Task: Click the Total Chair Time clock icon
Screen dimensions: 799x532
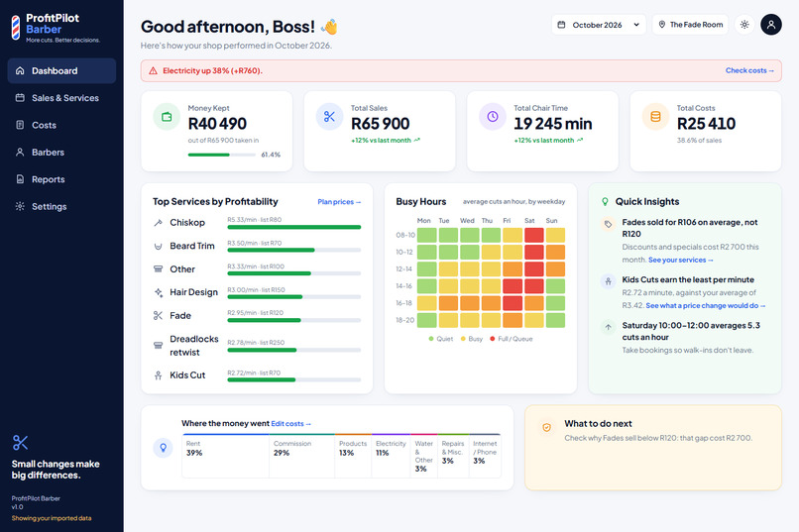Action: click(x=493, y=117)
